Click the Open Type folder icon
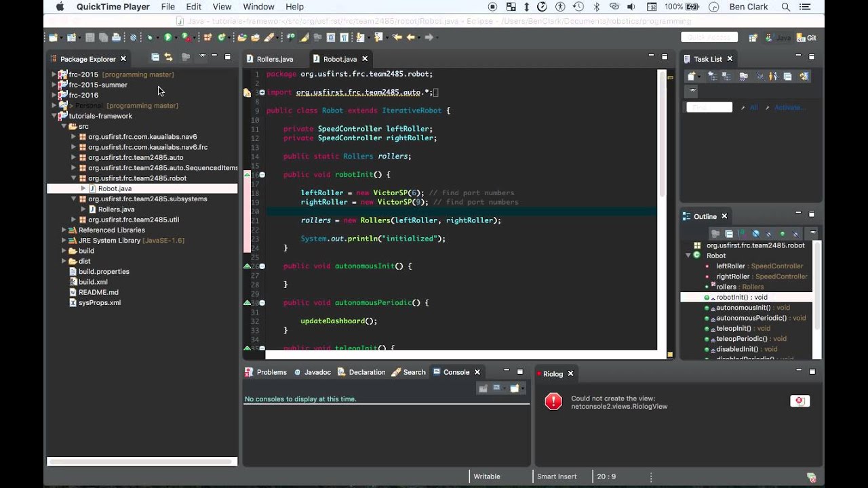This screenshot has height=488, width=868. pos(242,37)
